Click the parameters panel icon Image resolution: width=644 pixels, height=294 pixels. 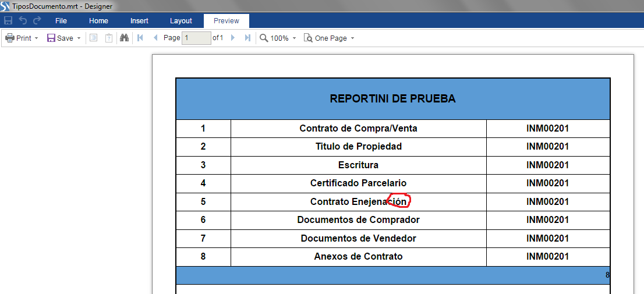tap(109, 38)
